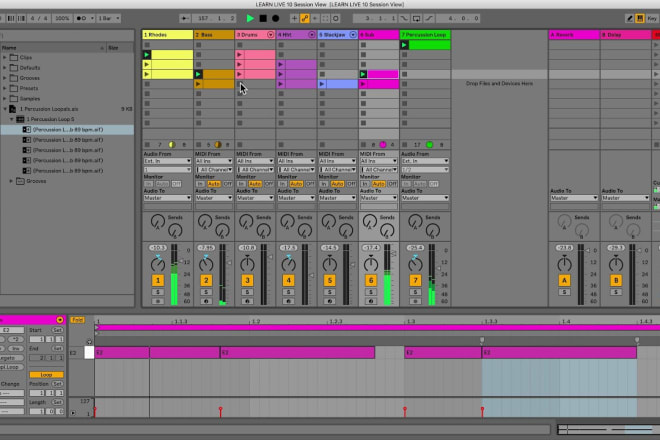Toggle the Capture MIDI dashed-square icon
Viewport: 660px width, 440px height.
(325, 19)
